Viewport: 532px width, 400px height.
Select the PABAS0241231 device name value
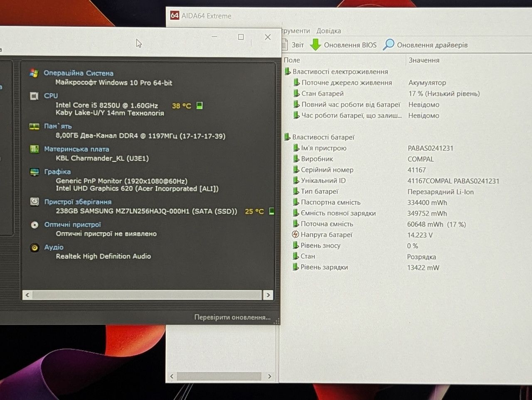(430, 148)
